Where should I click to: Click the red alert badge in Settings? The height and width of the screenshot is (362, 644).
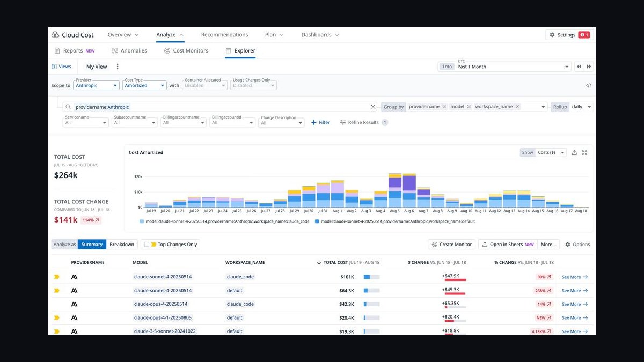[583, 35]
